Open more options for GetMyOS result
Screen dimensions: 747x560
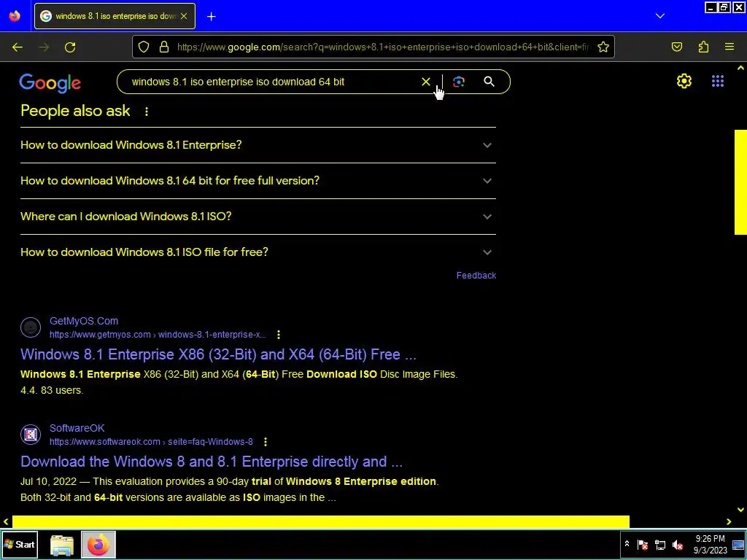pyautogui.click(x=278, y=335)
